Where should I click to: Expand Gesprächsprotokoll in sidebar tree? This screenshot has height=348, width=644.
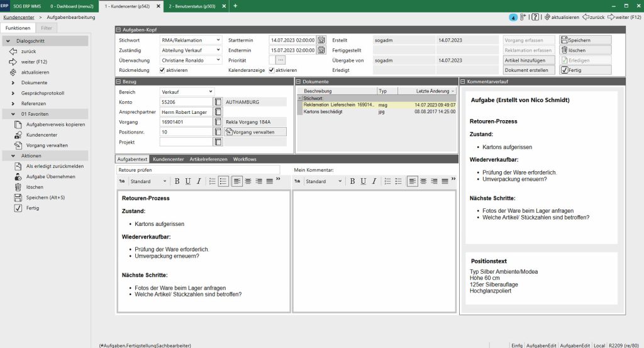pyautogui.click(x=13, y=93)
